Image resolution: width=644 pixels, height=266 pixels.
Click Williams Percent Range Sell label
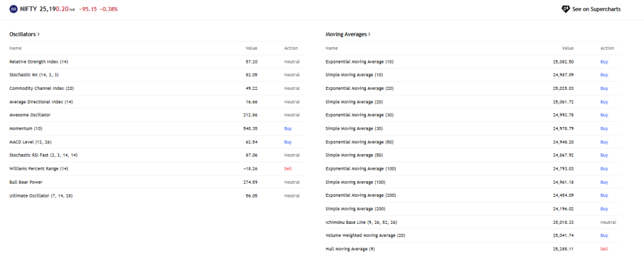click(288, 169)
